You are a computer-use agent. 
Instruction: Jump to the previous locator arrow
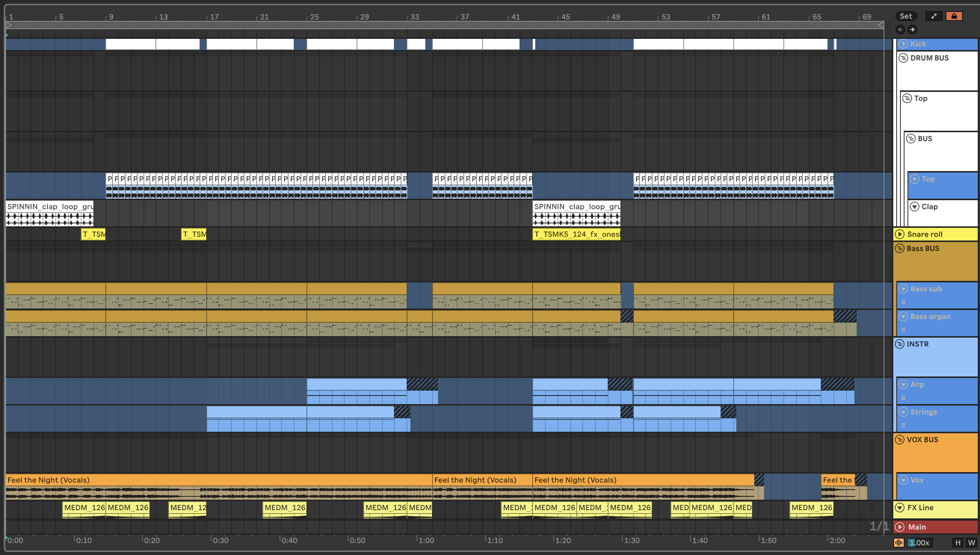(x=900, y=30)
